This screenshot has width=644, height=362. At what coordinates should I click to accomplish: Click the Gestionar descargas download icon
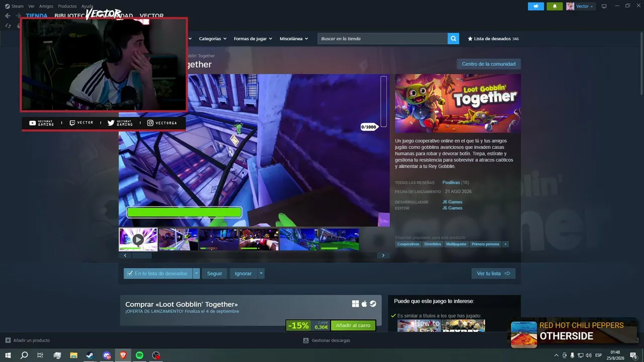click(x=306, y=340)
